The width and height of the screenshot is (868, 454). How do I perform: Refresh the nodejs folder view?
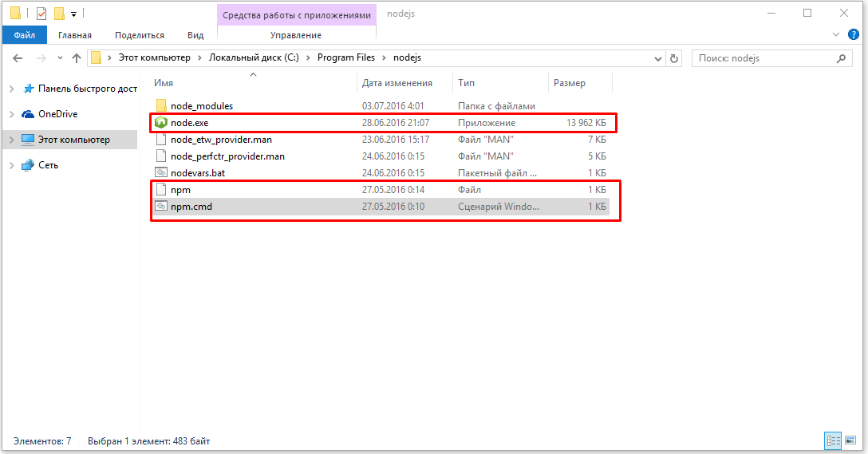click(x=674, y=58)
